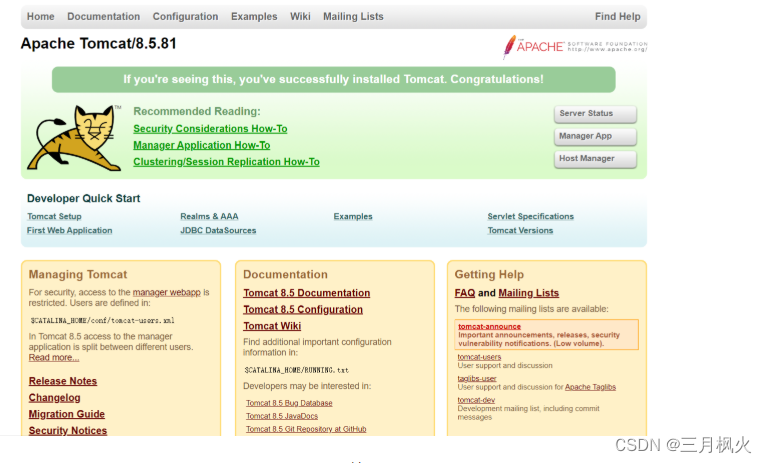Open the Apache Taglibs link
This screenshot has height=463, width=767.
[590, 387]
